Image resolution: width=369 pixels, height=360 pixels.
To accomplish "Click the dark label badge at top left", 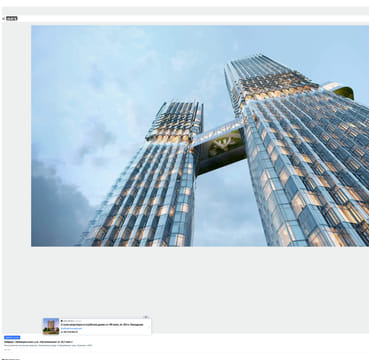I will (x=12, y=19).
